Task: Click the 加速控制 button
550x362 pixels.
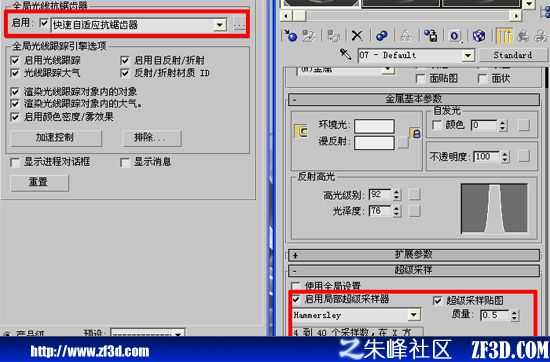Action: 56,138
